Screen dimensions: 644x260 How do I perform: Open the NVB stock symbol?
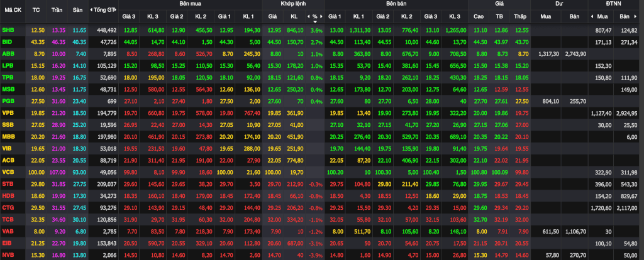coord(8,255)
